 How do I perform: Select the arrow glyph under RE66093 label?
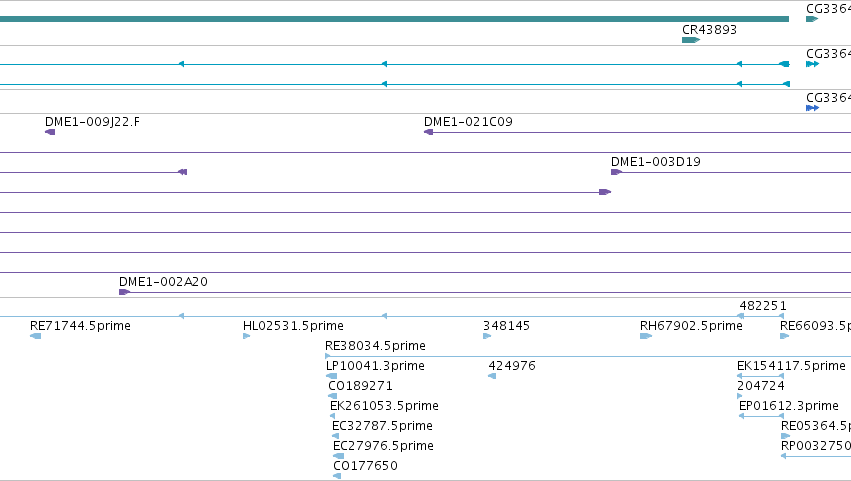784,336
